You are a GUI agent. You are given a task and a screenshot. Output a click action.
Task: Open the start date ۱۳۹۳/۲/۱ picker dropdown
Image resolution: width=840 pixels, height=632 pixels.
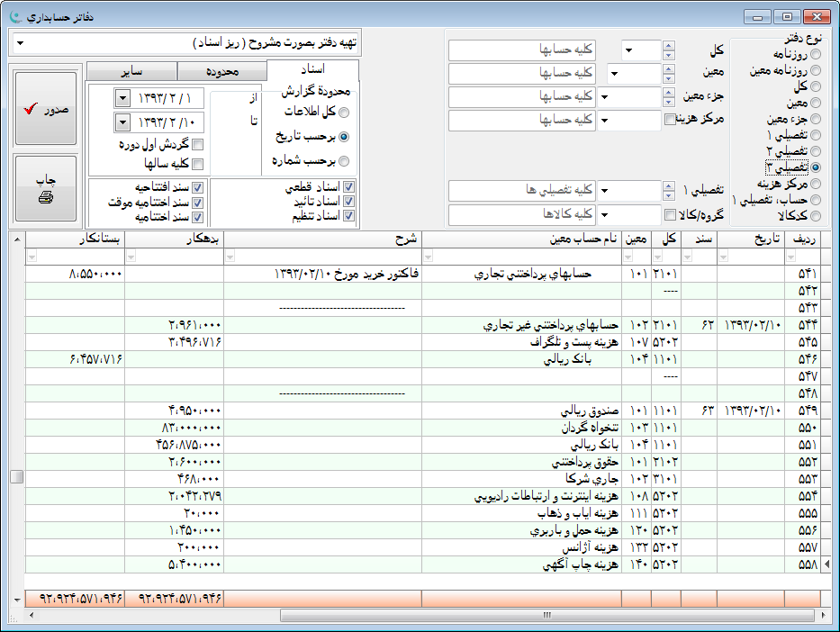123,98
